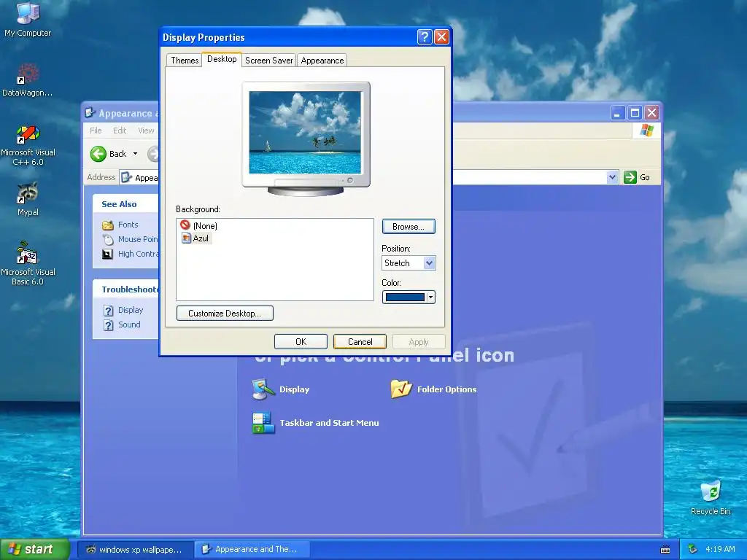Click the Folder Options control panel icon
The height and width of the screenshot is (560, 747).
pos(401,389)
